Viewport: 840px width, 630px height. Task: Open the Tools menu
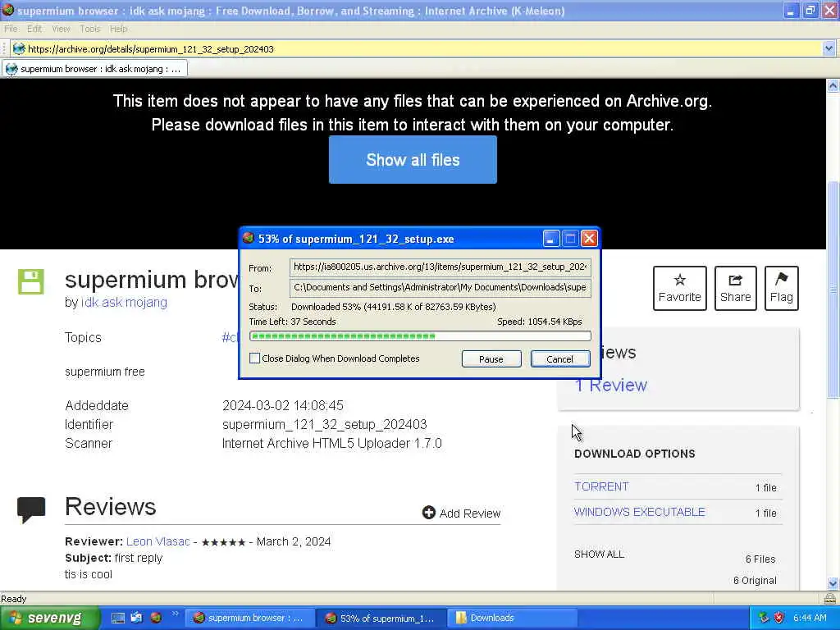click(x=90, y=29)
